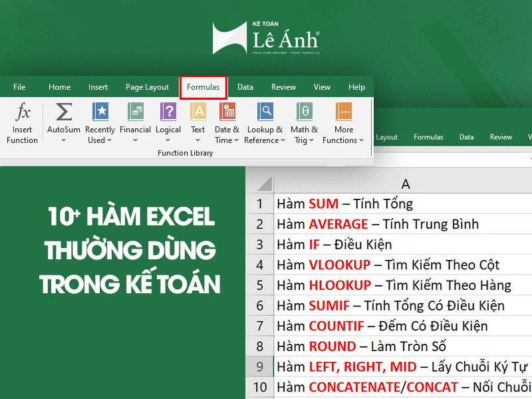This screenshot has height=399, width=532.
Task: Open the Formulas ribbon tab
Action: pos(203,87)
